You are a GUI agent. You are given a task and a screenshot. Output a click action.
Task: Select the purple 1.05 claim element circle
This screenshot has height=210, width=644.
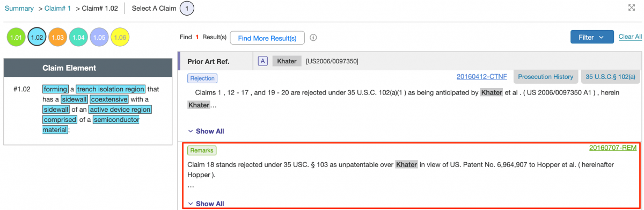99,37
